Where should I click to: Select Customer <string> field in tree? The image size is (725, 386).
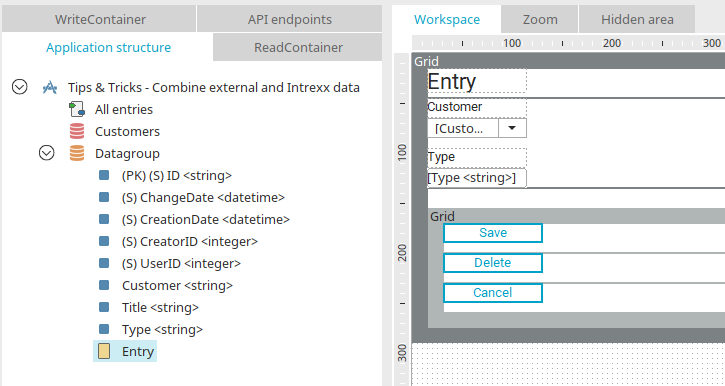coord(178,286)
